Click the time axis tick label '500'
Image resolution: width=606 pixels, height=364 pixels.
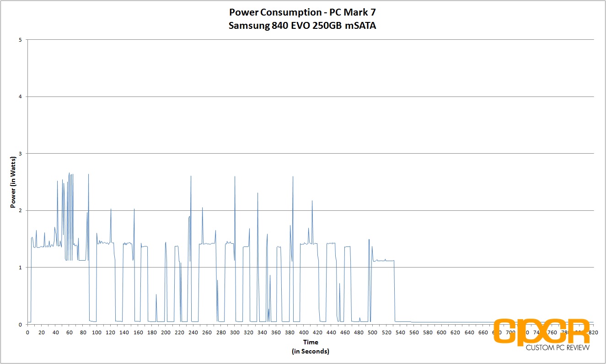coord(373,332)
